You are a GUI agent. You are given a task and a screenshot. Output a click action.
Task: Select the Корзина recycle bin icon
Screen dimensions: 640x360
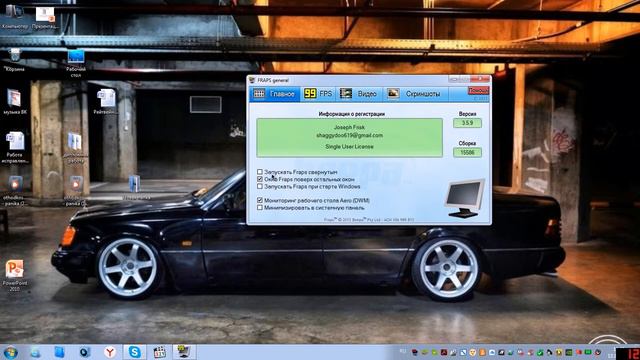click(x=15, y=60)
